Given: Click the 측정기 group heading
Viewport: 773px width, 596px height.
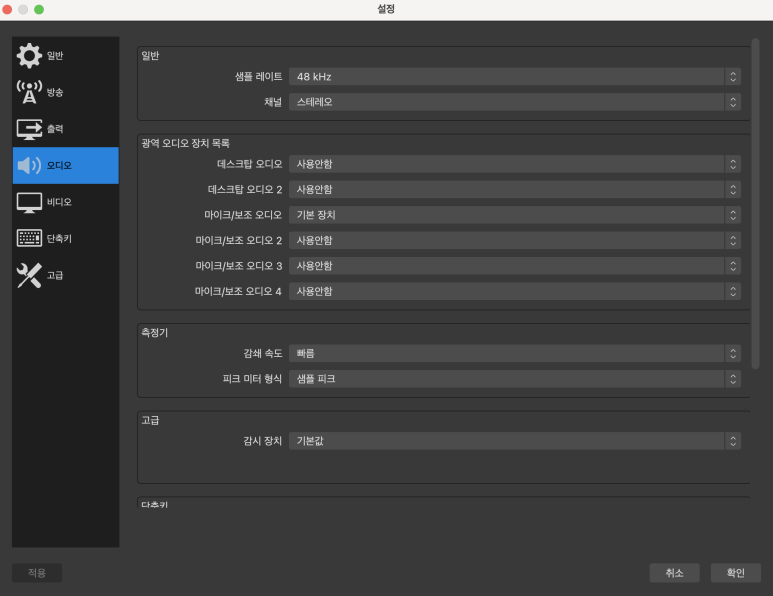Looking at the screenshot, I should (154, 332).
